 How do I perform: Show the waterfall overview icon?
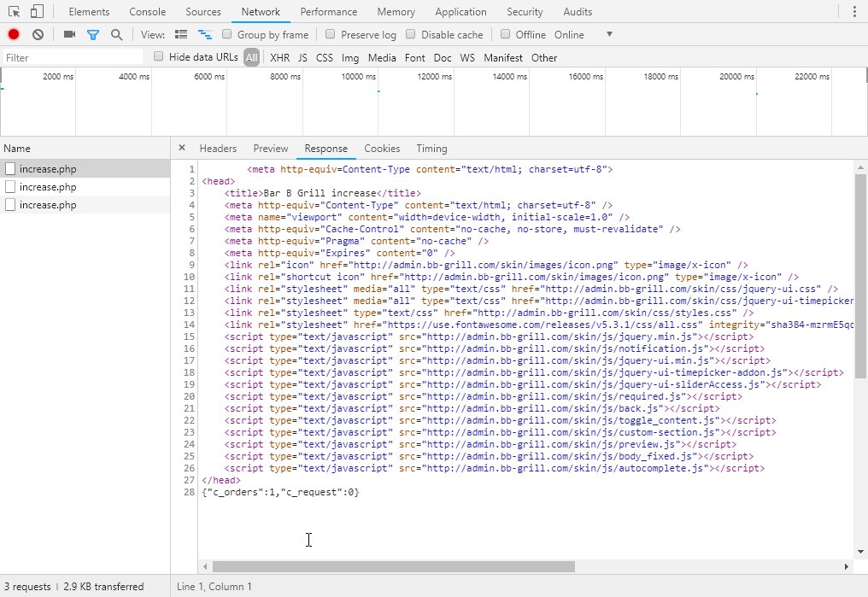[x=205, y=34]
